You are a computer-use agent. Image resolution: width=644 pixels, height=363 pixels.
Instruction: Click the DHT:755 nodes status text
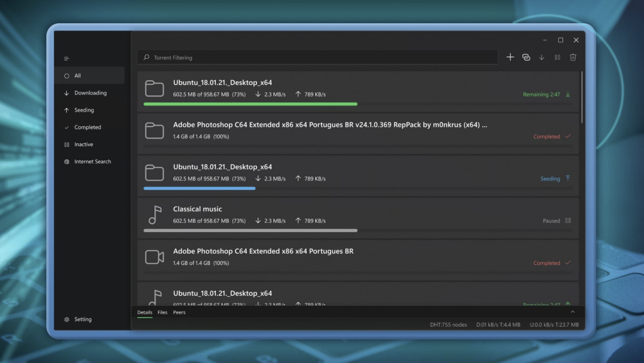(x=448, y=325)
